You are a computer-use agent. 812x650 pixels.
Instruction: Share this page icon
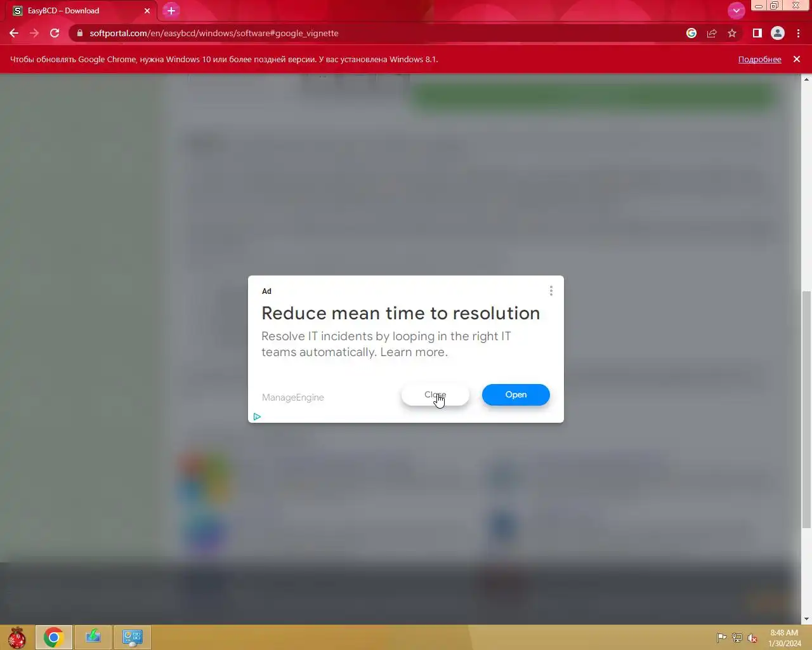(x=712, y=33)
